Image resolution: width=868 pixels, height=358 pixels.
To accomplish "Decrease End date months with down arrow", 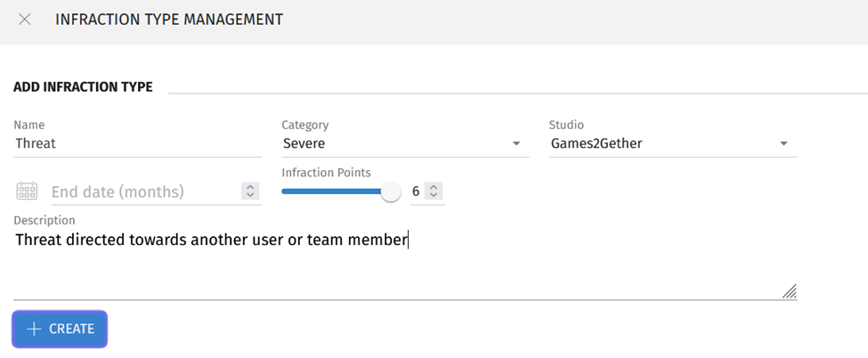I will 250,195.
